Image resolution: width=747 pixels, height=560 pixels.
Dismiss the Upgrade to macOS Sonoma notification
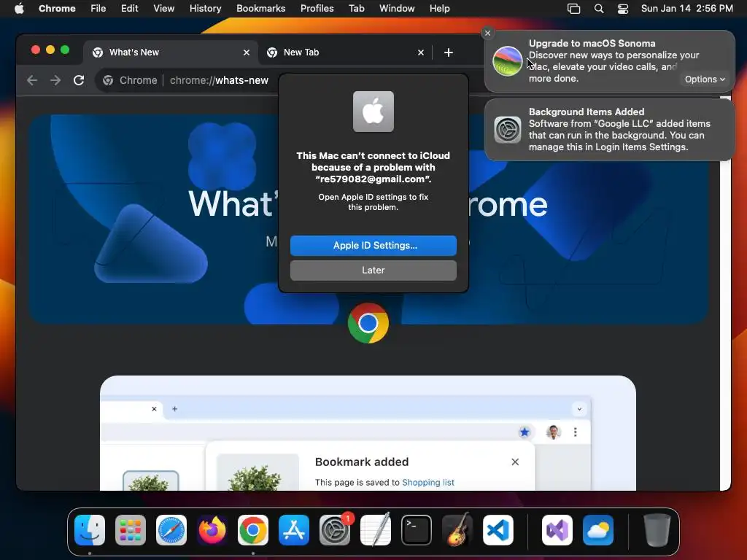click(x=487, y=33)
